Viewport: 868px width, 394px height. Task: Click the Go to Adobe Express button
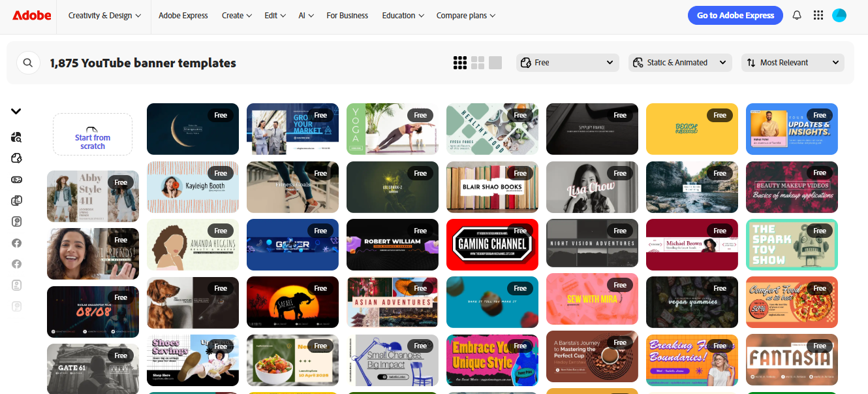(735, 15)
